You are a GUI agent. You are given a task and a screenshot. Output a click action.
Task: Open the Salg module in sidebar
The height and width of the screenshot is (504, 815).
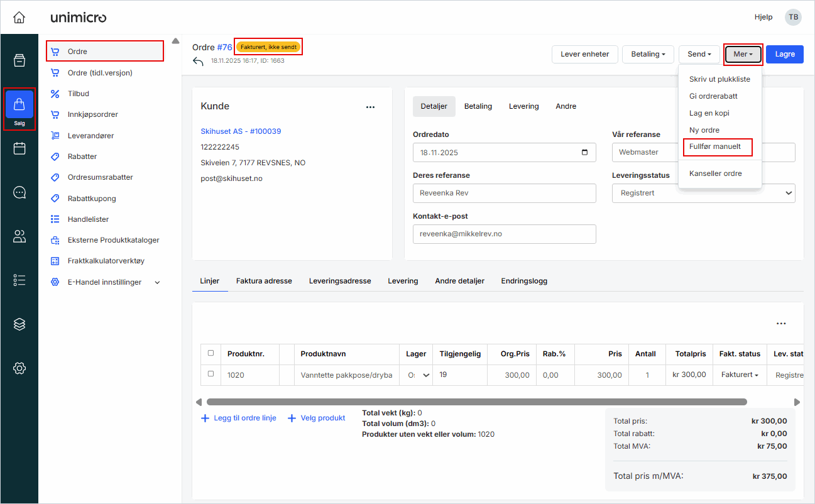tap(19, 109)
